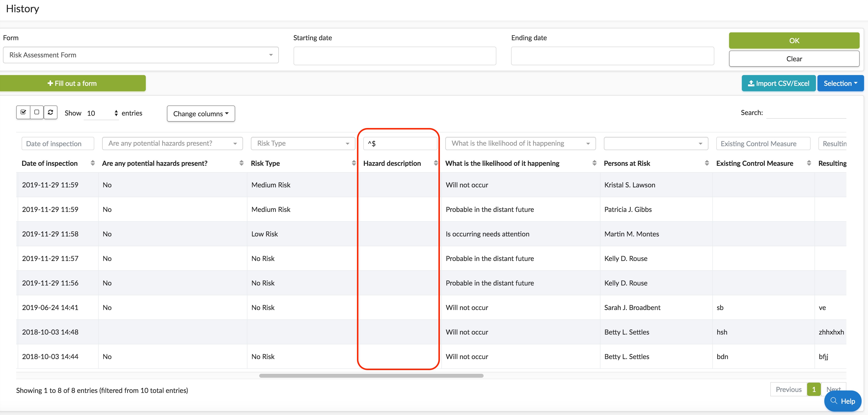Sort by potential hazards present arrows
Screen dimensions: 868x415
tap(241, 163)
